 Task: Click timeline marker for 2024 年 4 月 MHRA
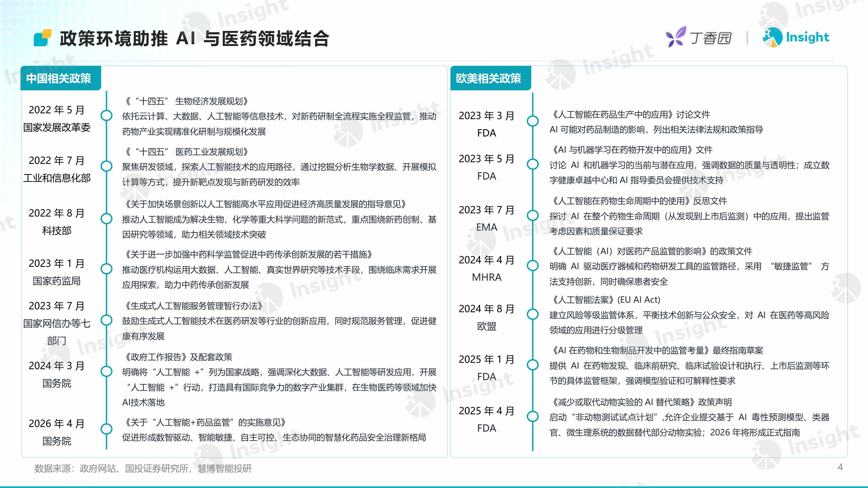[x=533, y=265]
